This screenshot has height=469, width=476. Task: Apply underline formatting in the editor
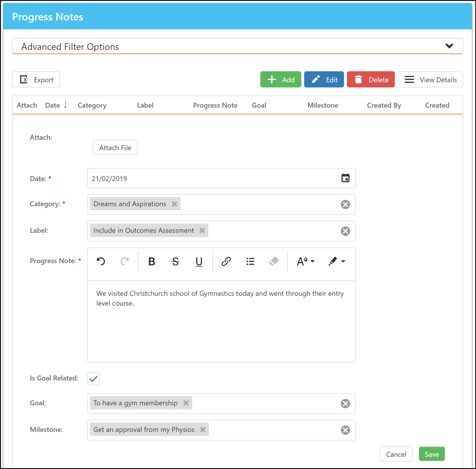click(199, 261)
